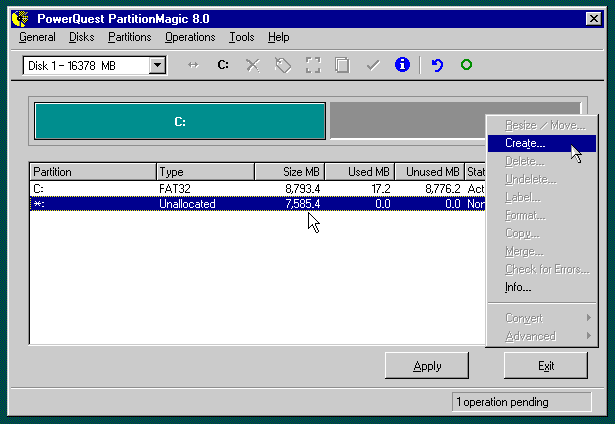Click the blue Undo arrow icon
Viewport: 615px width, 424px height.
coord(436,65)
